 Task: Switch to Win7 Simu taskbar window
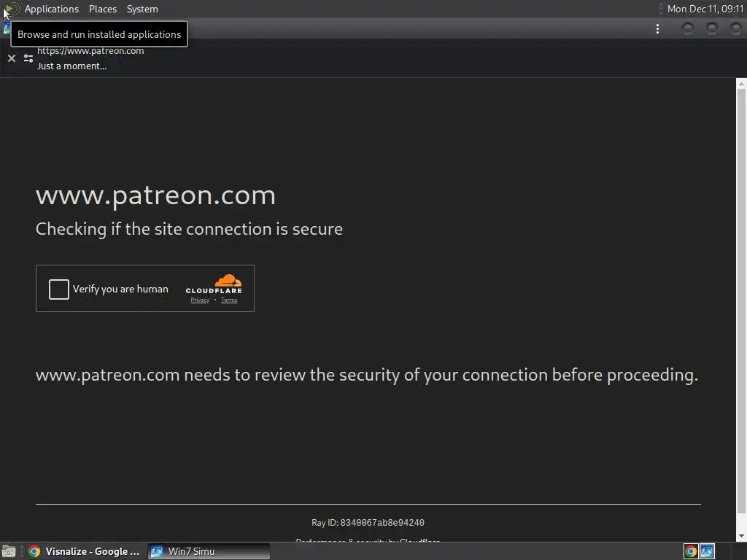[209, 551]
